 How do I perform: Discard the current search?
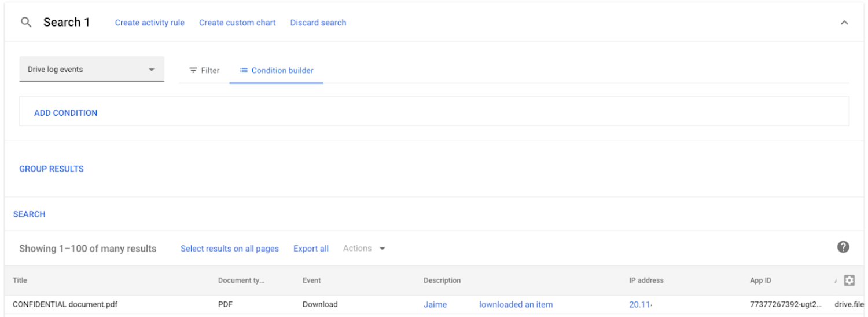click(x=318, y=23)
